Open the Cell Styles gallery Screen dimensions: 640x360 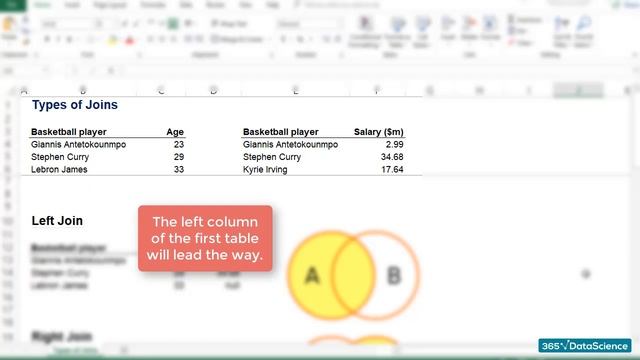pos(422,32)
